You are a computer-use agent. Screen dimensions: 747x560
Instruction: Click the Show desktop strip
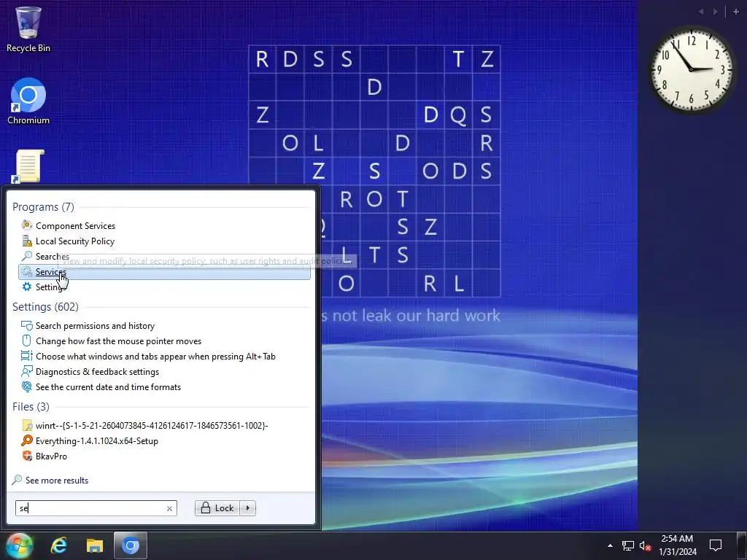[742, 545]
